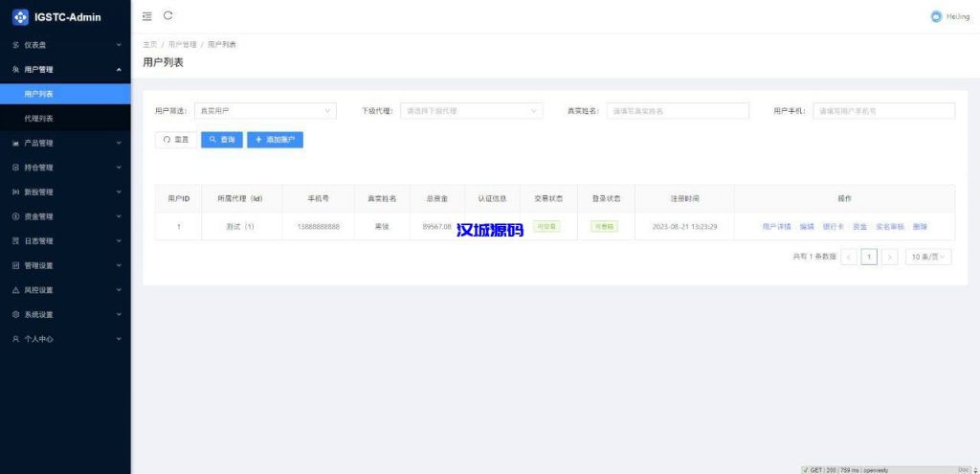
Task: Click the 编辑 link in the row
Action: 806,226
